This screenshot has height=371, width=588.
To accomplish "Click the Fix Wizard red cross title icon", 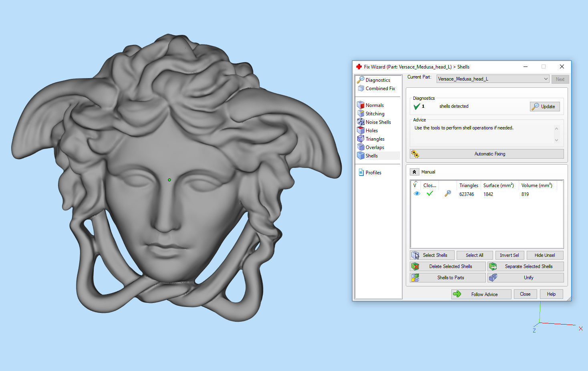I will tap(359, 67).
